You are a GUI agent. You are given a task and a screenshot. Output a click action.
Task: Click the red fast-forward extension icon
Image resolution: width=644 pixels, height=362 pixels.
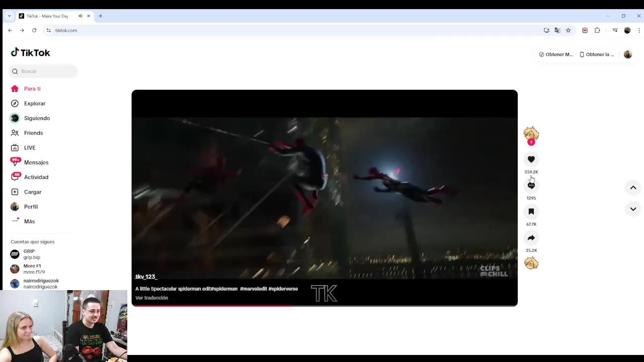coord(585,31)
